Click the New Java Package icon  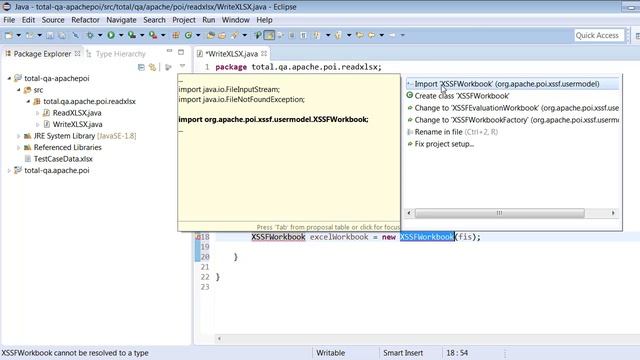[x=176, y=36]
